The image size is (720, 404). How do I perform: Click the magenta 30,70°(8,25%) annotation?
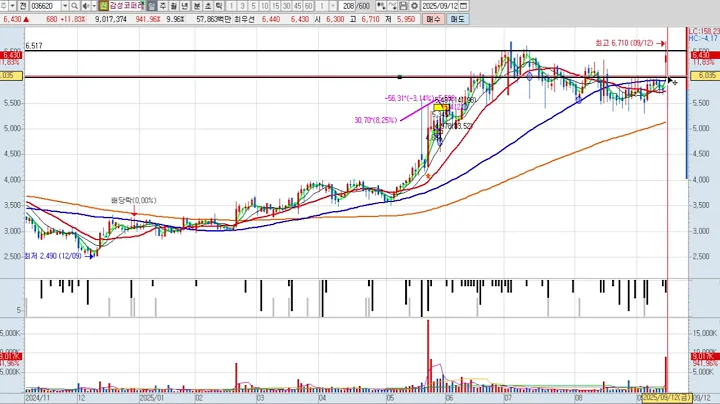tap(376, 120)
